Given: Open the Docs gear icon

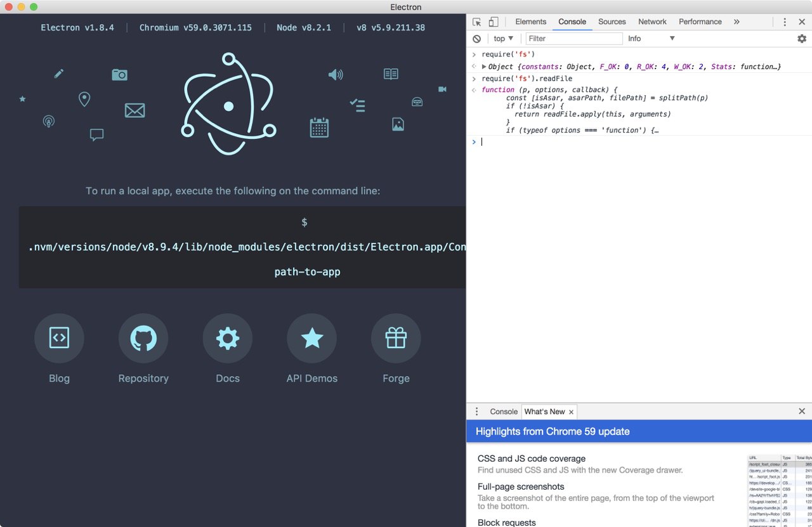Looking at the screenshot, I should pos(228,339).
